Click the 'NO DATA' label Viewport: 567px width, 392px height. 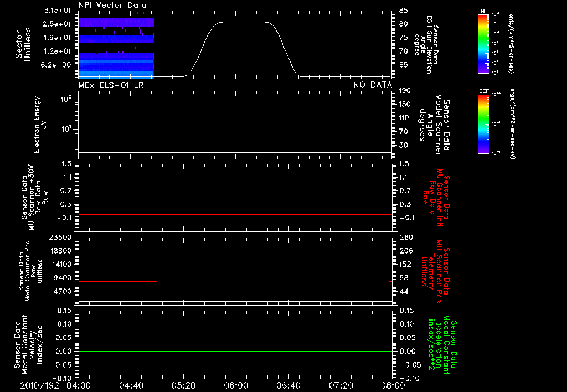coord(373,85)
